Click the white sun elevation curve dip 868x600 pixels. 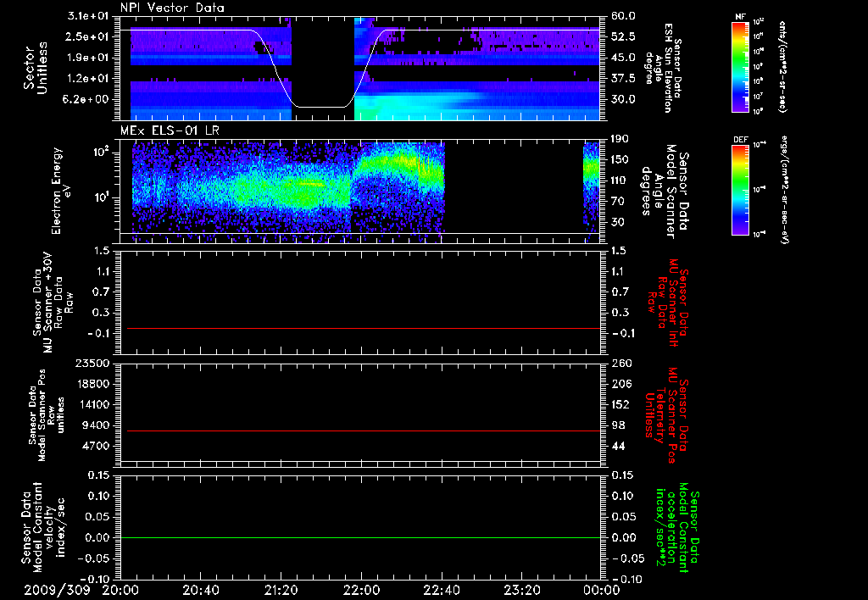point(320,106)
